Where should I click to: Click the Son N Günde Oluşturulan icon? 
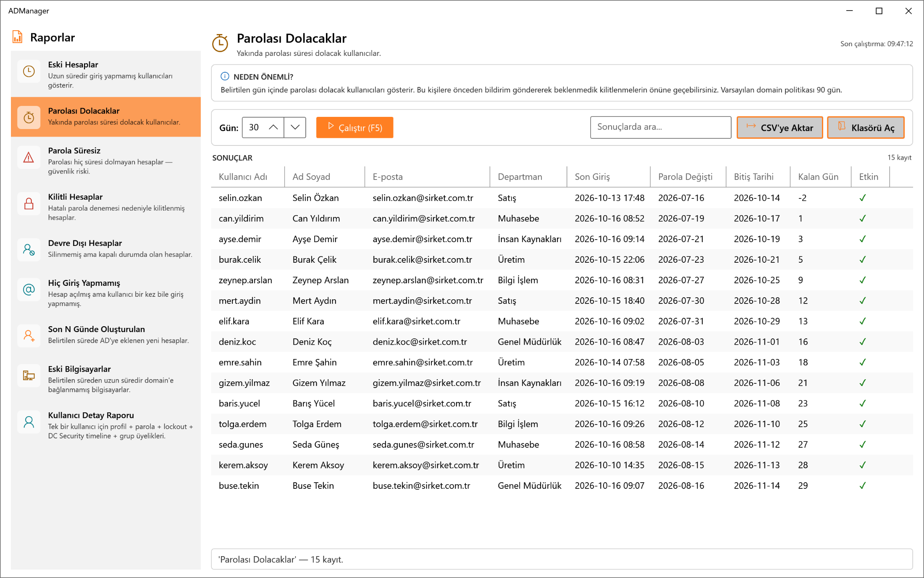coord(29,336)
